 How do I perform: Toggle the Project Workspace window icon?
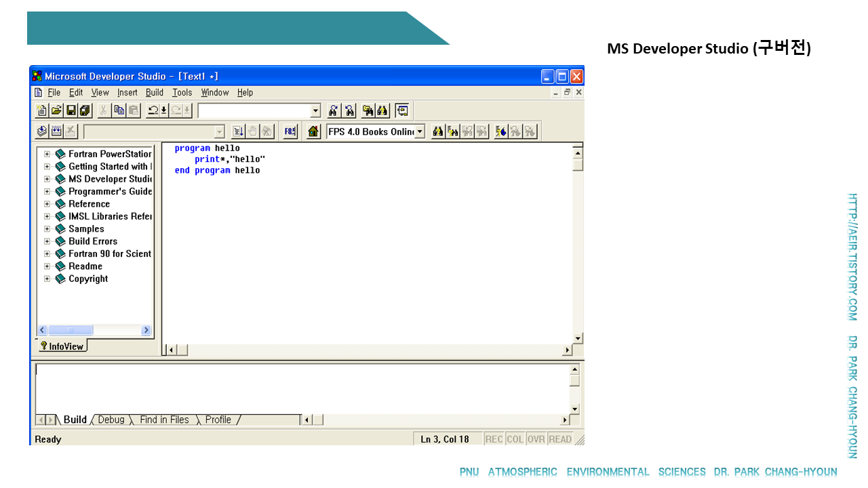402,110
